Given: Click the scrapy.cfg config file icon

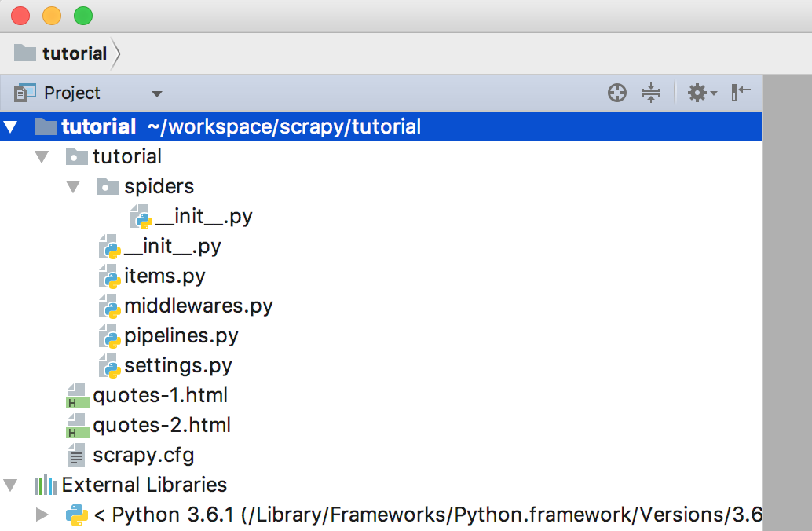Looking at the screenshot, I should click(x=77, y=455).
